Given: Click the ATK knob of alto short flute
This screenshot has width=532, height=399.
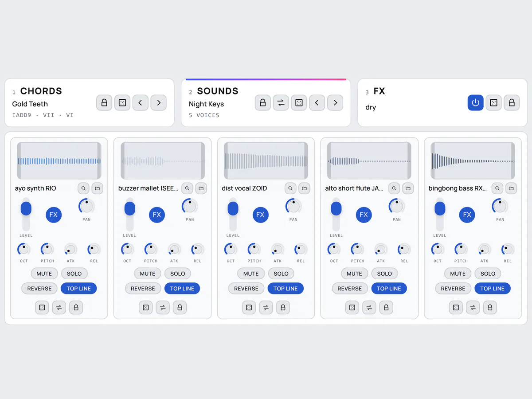Looking at the screenshot, I should pyautogui.click(x=381, y=249).
